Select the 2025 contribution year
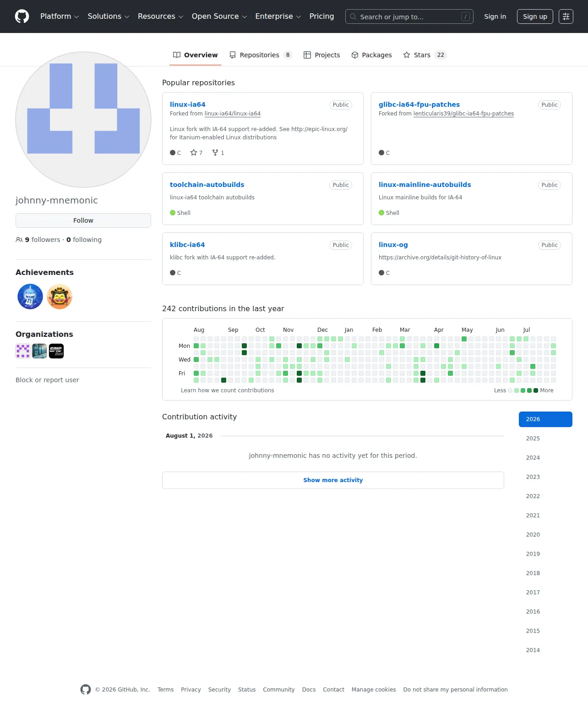 pyautogui.click(x=545, y=439)
